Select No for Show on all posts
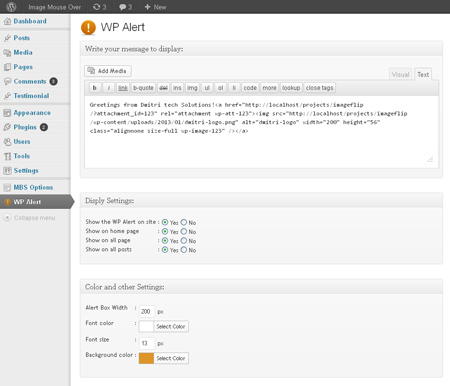Viewport: 450px width, 386px height. pyautogui.click(x=184, y=250)
